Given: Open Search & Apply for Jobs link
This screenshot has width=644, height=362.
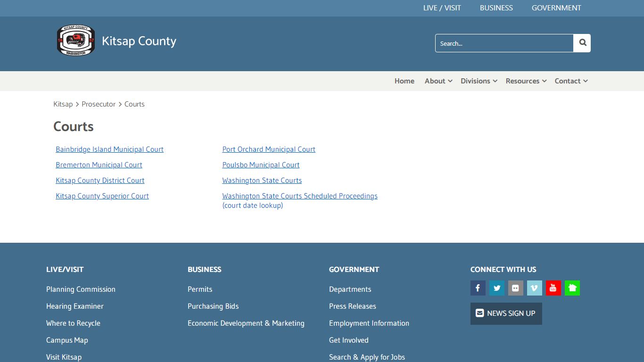Looking at the screenshot, I should click(367, 357).
